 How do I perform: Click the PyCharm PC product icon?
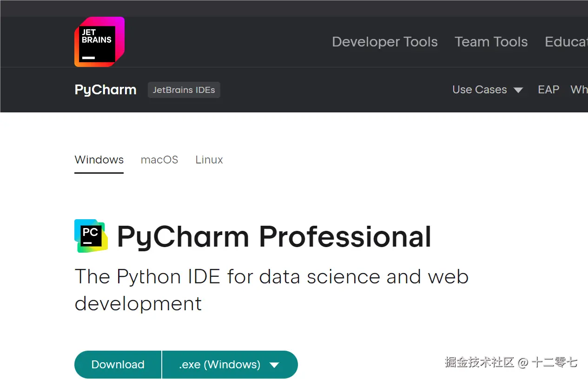(91, 236)
